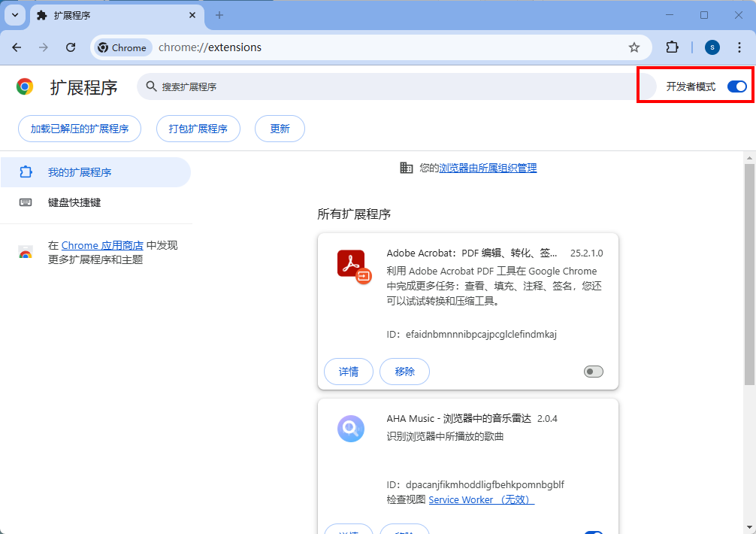
Task: Click the 键盘快捷键 keyboard icon
Action: (x=26, y=202)
